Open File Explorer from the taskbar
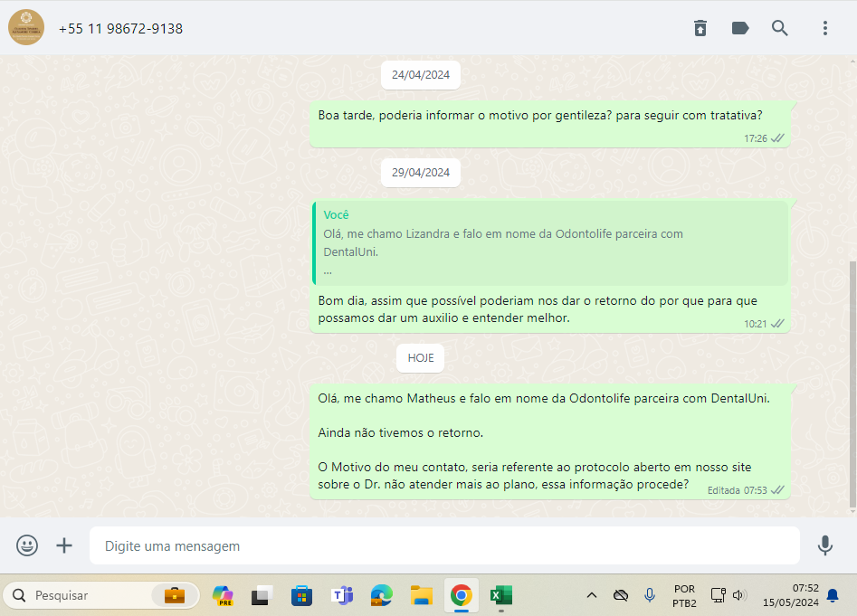857x616 pixels. click(x=421, y=595)
